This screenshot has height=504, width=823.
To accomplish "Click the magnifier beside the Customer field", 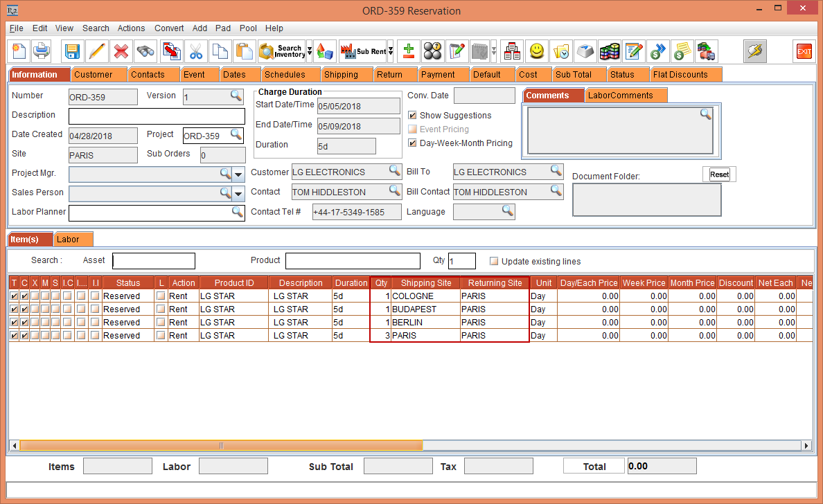I will pyautogui.click(x=394, y=171).
